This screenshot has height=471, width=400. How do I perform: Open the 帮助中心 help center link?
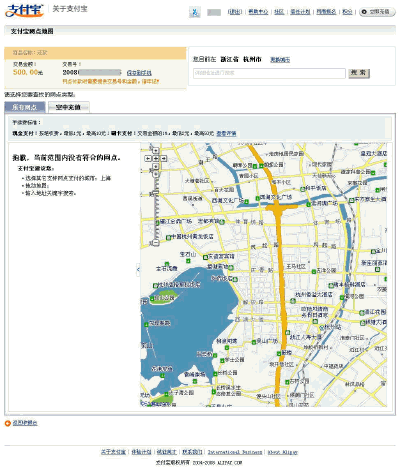tap(258, 12)
